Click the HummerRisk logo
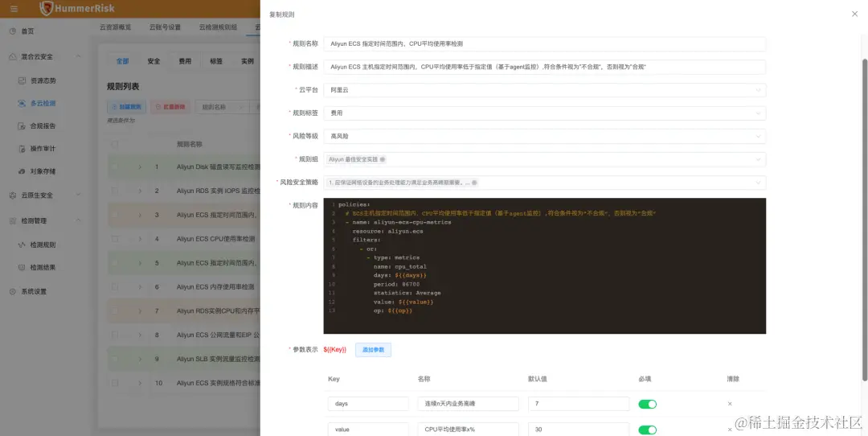 click(77, 8)
